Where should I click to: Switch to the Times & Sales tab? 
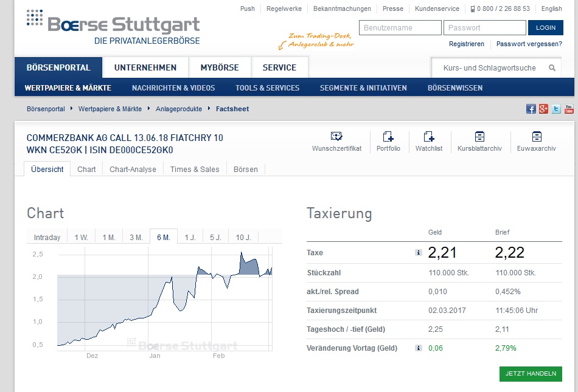point(195,169)
